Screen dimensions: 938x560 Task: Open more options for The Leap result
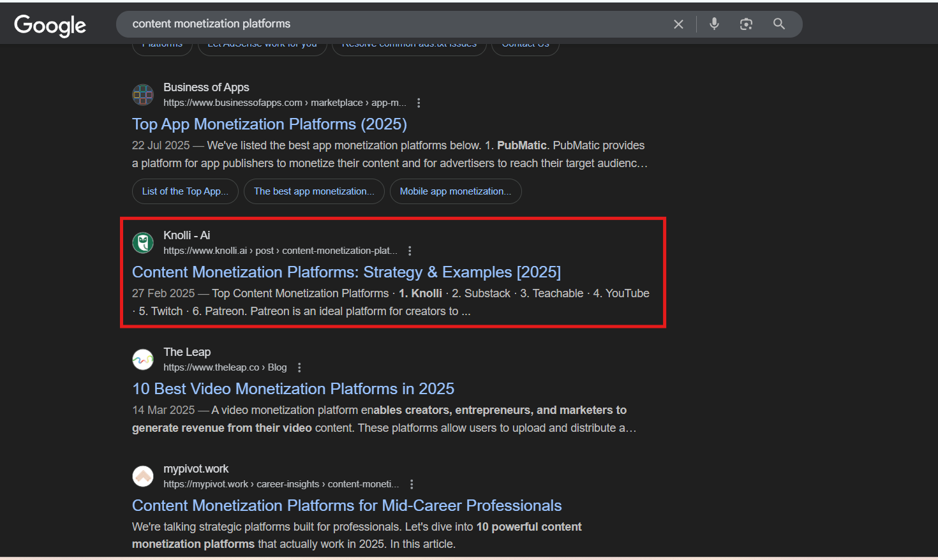coord(299,367)
